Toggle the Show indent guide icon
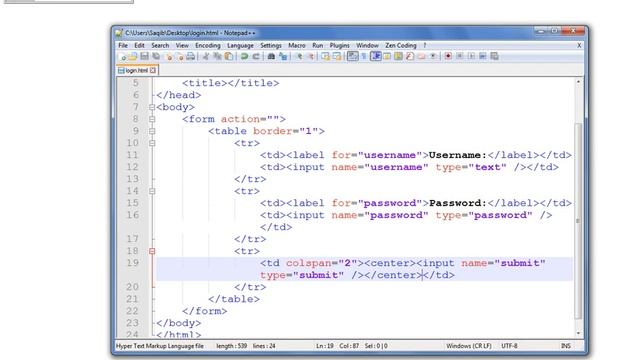Viewport: 640px width, 360px height. pyautogui.click(x=376, y=56)
